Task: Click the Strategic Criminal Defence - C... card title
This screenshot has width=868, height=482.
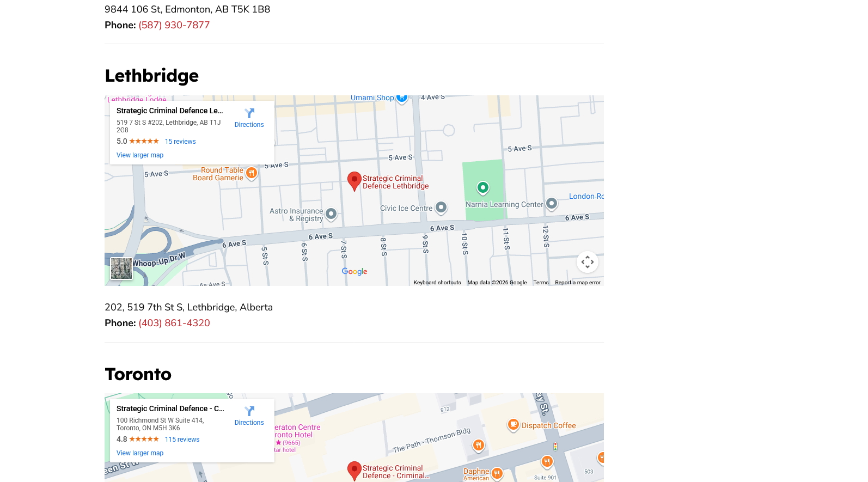Action: pyautogui.click(x=170, y=408)
